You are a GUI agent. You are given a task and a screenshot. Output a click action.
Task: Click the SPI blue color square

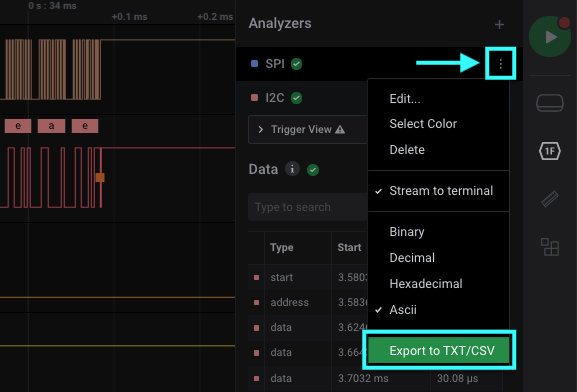click(254, 64)
